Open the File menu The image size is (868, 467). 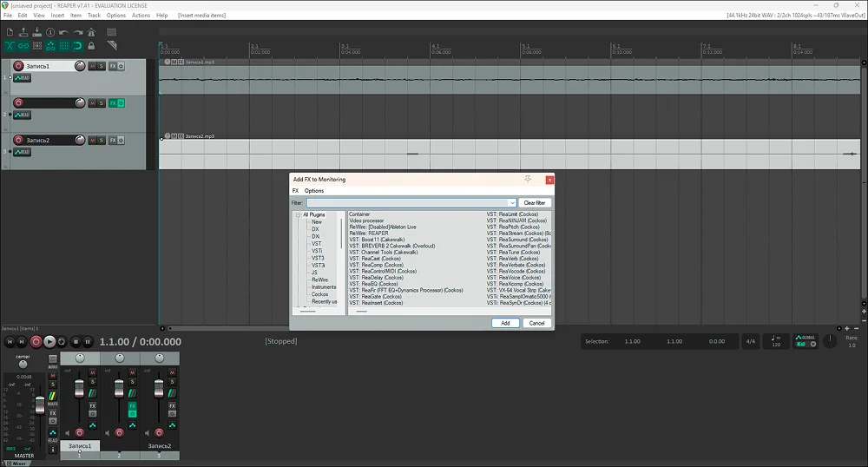8,16
